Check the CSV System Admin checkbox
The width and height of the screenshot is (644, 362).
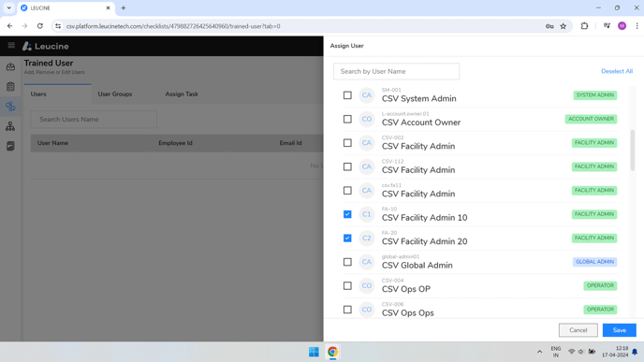tap(347, 95)
